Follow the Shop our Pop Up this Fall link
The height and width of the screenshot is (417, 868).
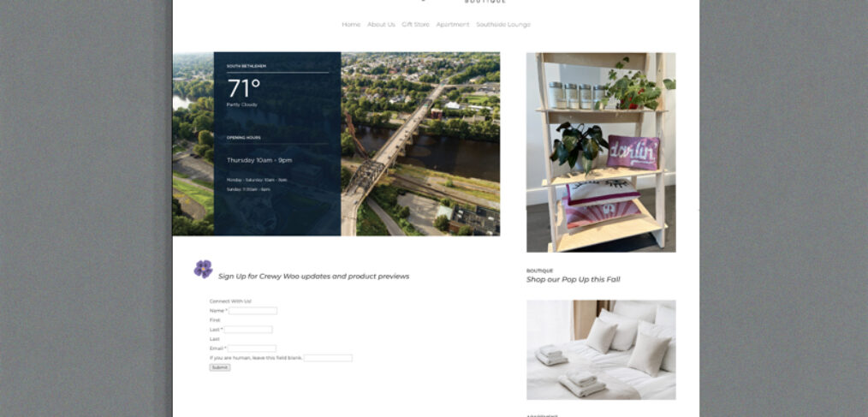click(x=573, y=279)
